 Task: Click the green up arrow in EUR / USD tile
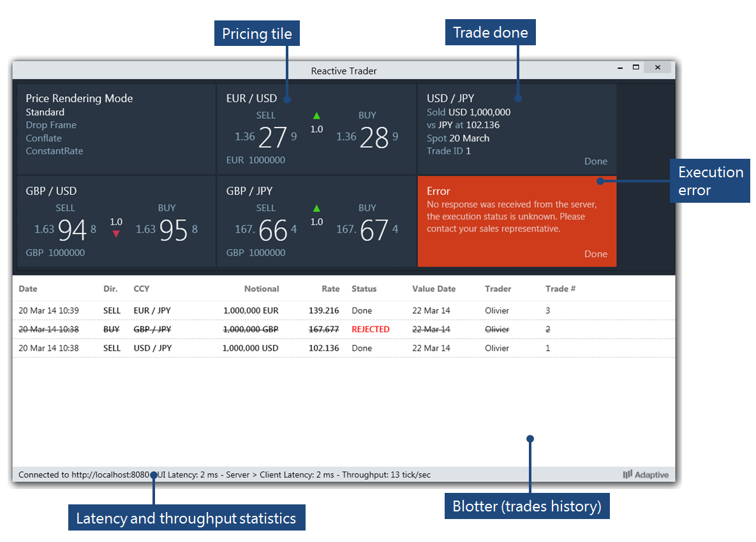point(317,115)
